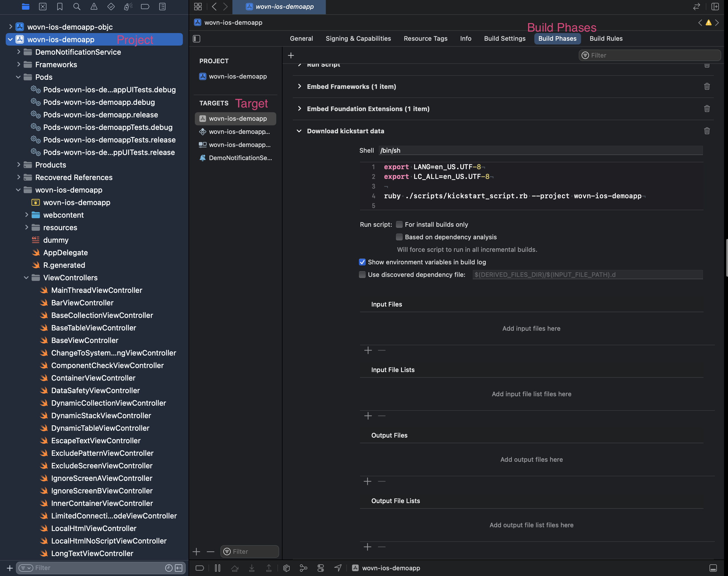Open the Report navigator icon
Screen dimensions: 728x576
click(162, 6)
